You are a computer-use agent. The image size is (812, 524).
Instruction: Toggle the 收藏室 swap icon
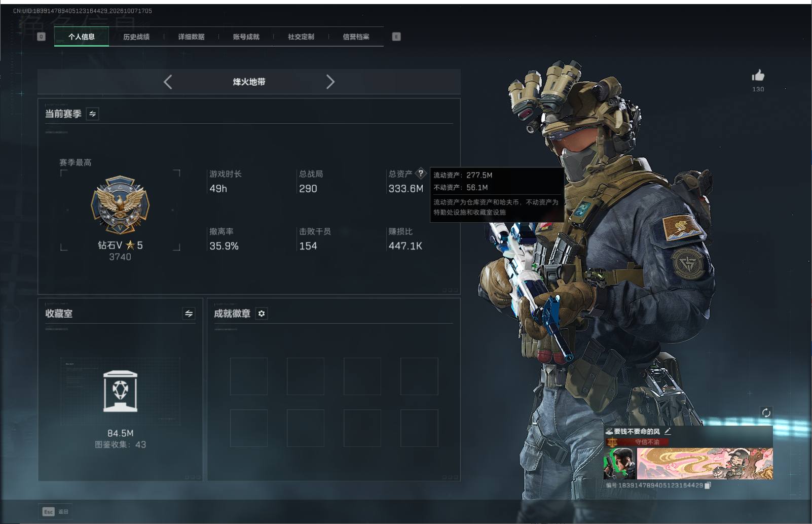tap(189, 313)
